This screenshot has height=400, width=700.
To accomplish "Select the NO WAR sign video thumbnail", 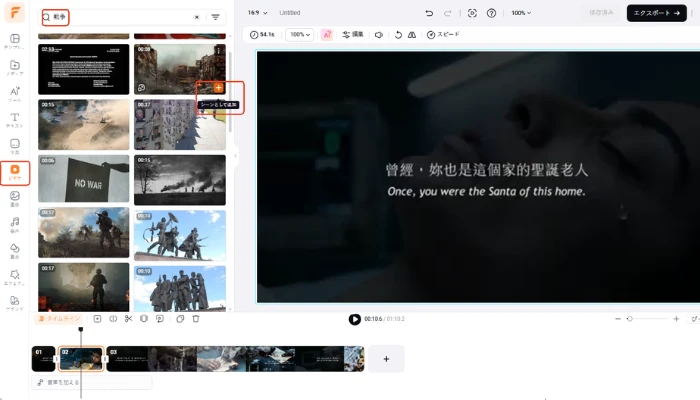I will [x=83, y=179].
